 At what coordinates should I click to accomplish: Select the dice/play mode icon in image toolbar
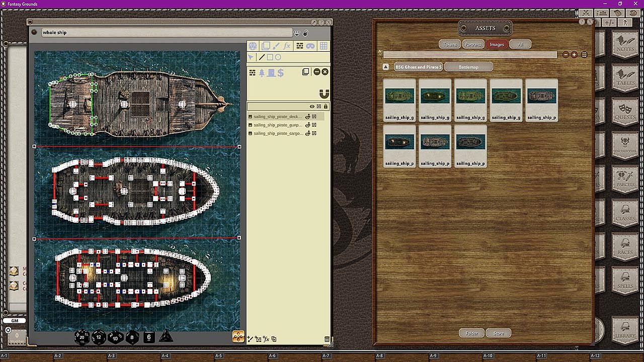[x=253, y=46]
